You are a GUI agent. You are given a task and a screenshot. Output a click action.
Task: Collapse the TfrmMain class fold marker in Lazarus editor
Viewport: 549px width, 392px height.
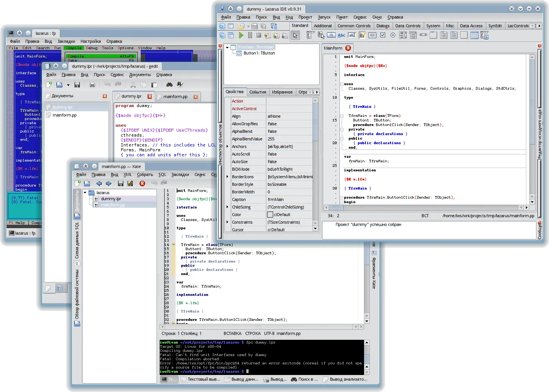[x=341, y=116]
